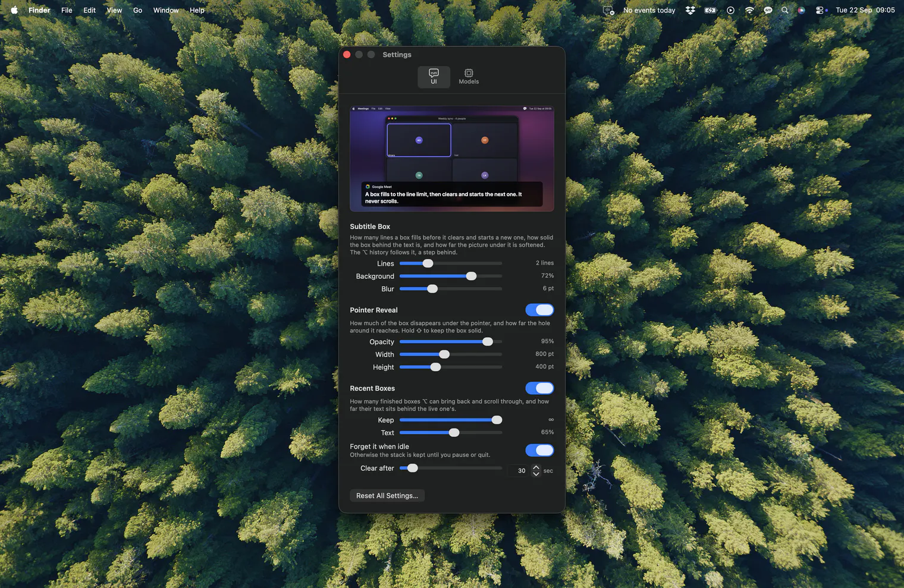The image size is (904, 588).
Task: Click the Text slider knob
Action: point(454,432)
